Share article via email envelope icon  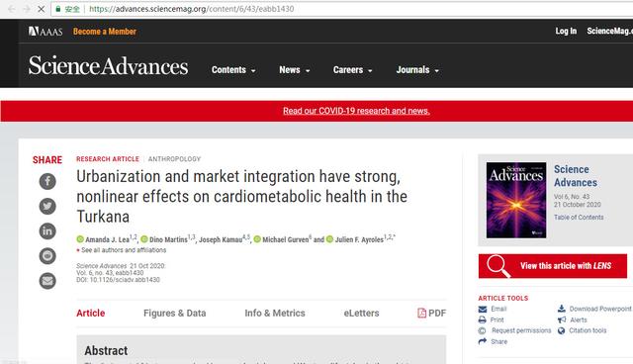[47, 281]
